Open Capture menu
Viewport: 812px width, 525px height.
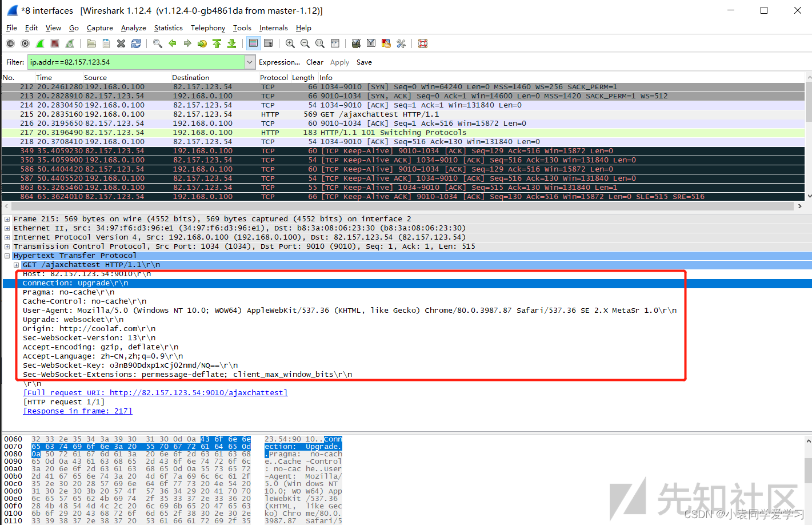coord(100,28)
